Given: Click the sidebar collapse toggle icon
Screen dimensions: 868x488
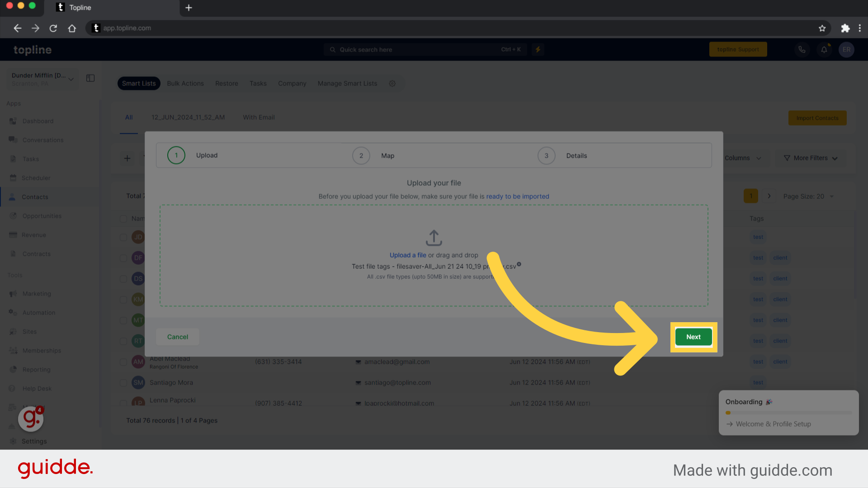Looking at the screenshot, I should (90, 78).
